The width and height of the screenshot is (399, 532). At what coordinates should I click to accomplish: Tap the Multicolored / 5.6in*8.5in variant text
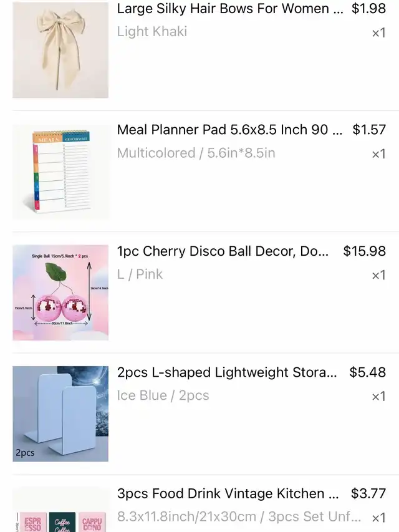click(196, 153)
